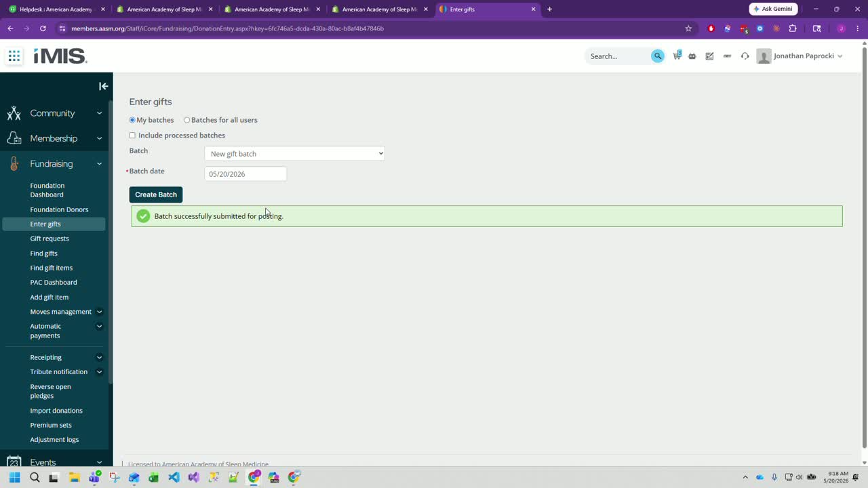Switch to the second American Academy of Sleep tab

coord(272,9)
